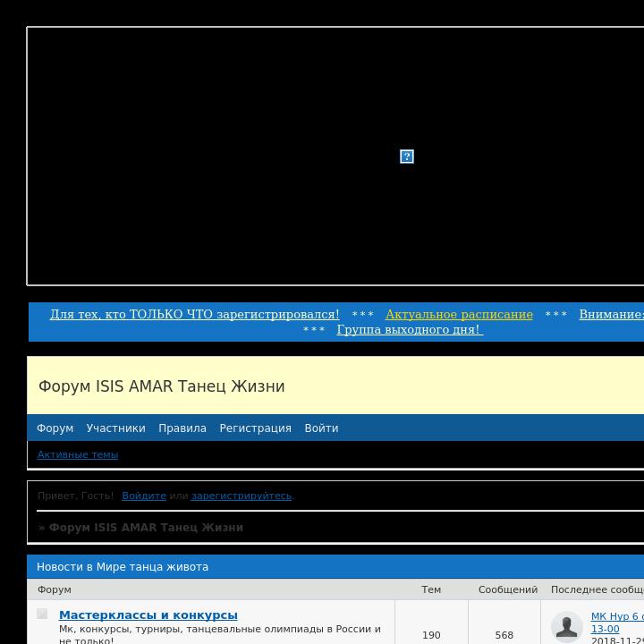Open the 'Актуальное расписание' link
Screen dimensions: 644x644
point(459,314)
